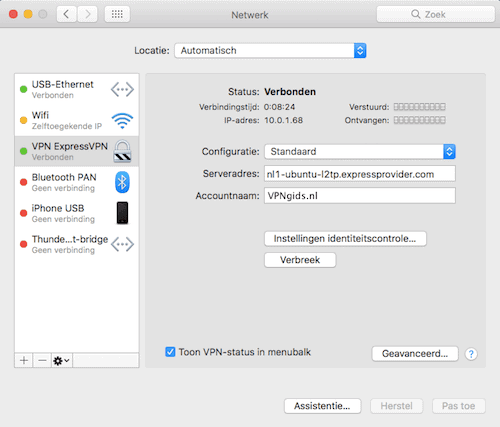Click the yellow minimize window button
This screenshot has height=427, width=500.
tap(28, 14)
